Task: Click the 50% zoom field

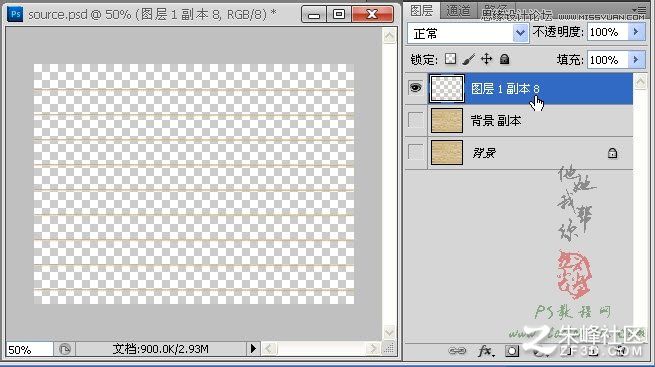Action: point(28,349)
